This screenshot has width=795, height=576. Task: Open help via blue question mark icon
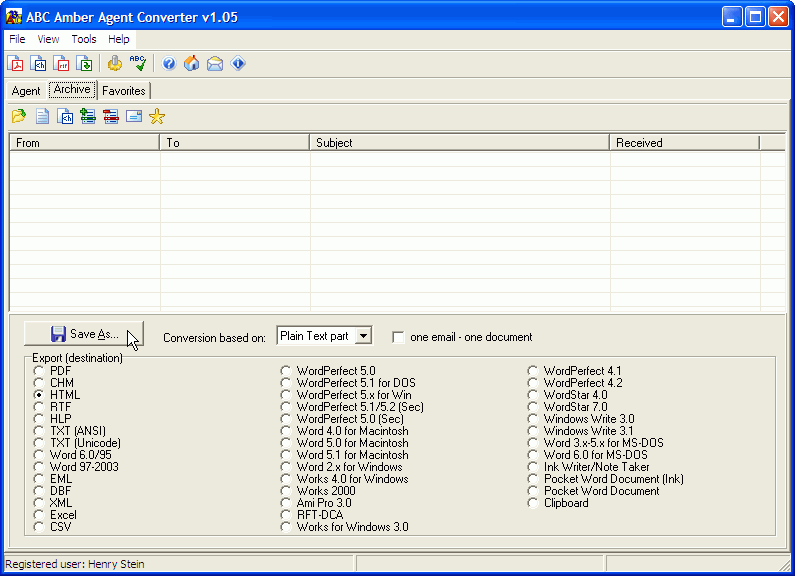pos(169,64)
